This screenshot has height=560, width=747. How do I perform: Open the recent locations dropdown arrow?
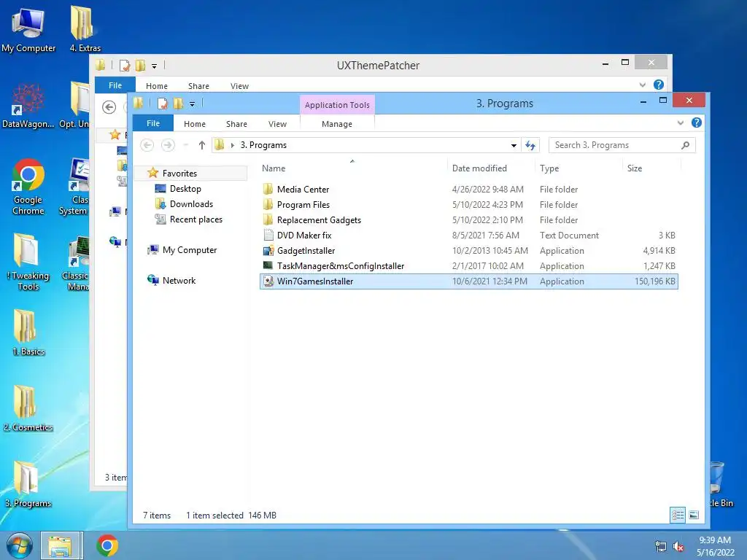186,145
